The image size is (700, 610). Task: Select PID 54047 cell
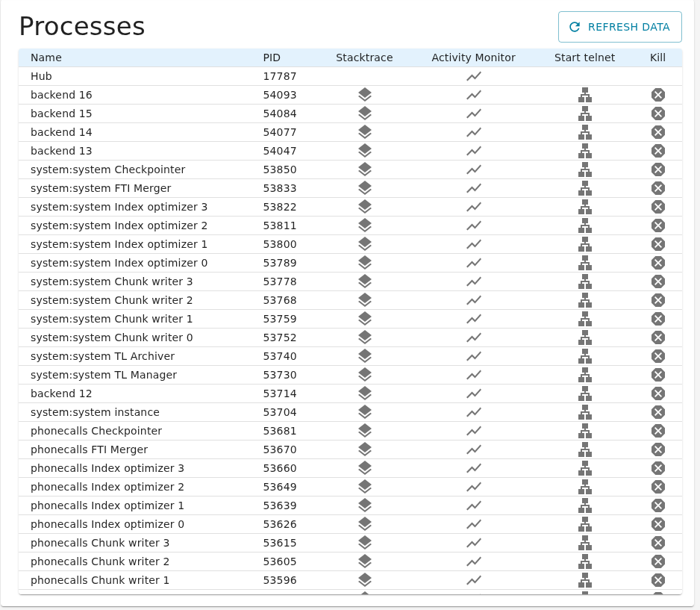pyautogui.click(x=279, y=151)
